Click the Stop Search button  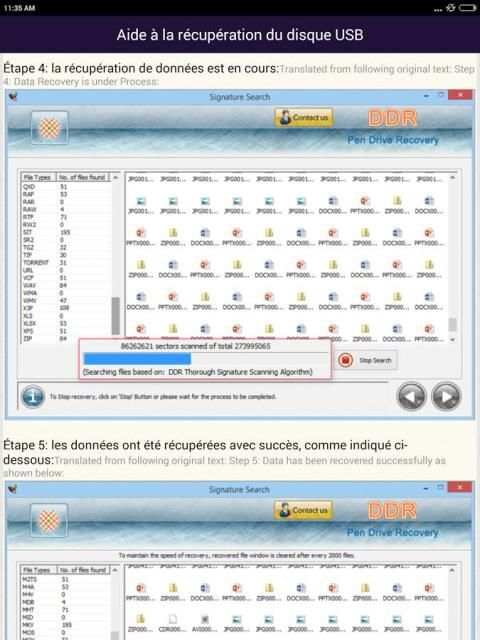coord(366,360)
